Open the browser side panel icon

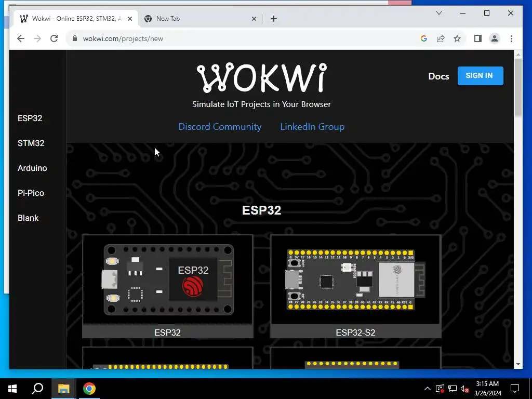[478, 38]
